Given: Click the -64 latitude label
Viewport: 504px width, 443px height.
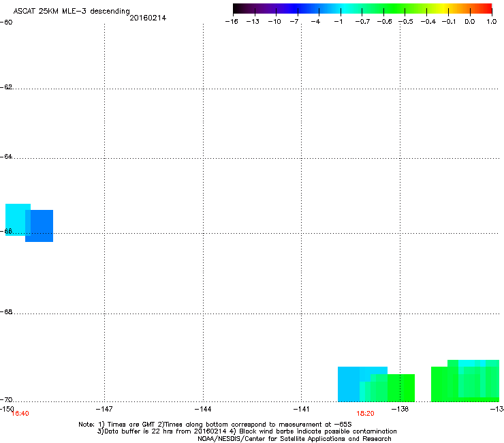Looking at the screenshot, I should click(6, 157).
